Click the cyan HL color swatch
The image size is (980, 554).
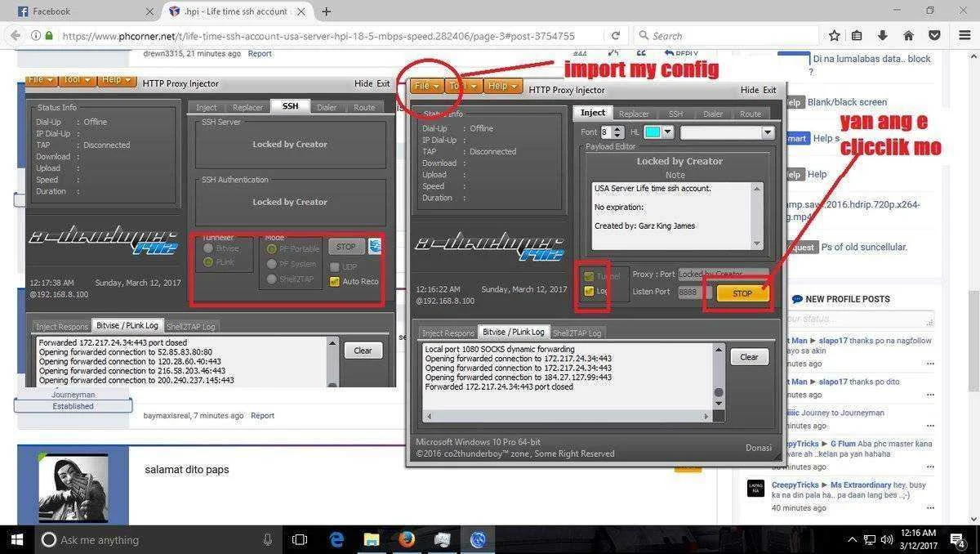653,132
